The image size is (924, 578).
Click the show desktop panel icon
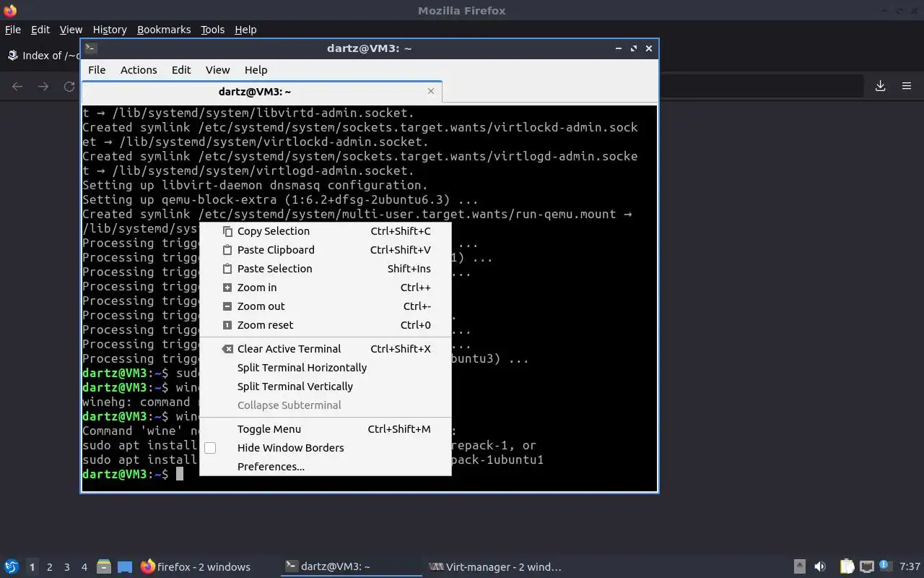click(125, 567)
